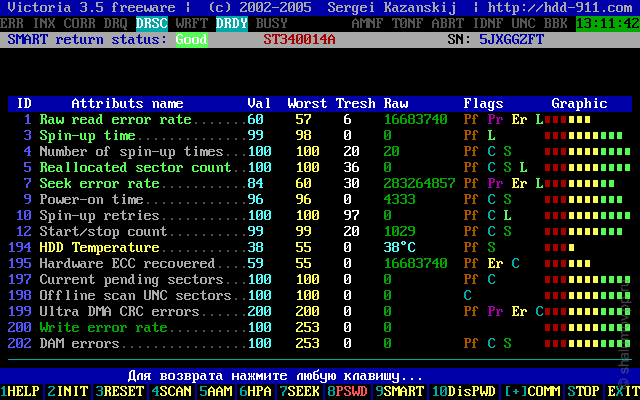Viewport: 640px width, 400px height.
Task: Click the ERR status flag
Action: click(x=12, y=24)
